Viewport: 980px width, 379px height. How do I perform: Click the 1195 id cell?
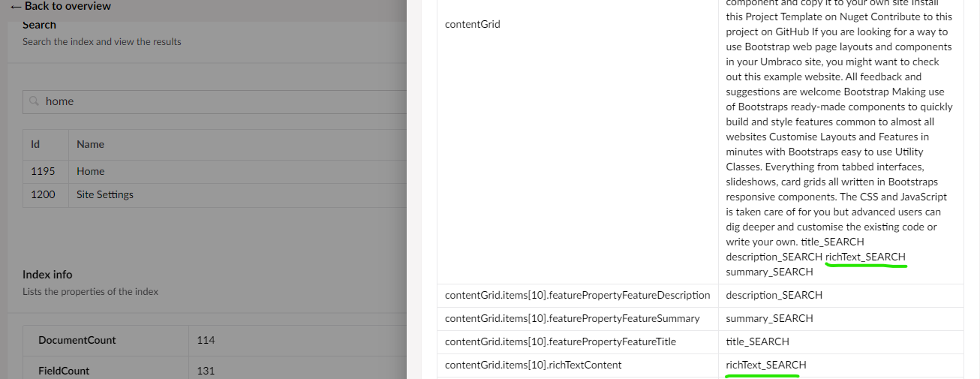(x=43, y=171)
